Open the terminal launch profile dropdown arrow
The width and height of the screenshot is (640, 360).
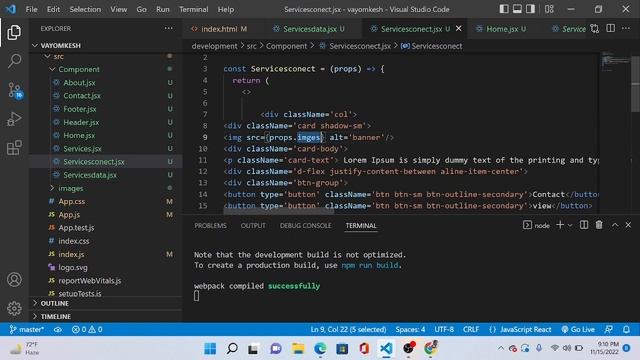pos(570,225)
